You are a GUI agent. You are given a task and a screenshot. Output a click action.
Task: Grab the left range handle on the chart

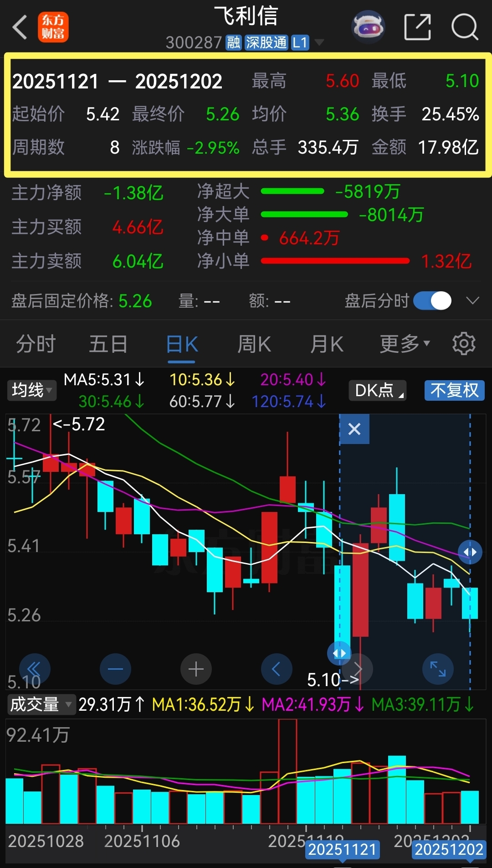point(339,653)
